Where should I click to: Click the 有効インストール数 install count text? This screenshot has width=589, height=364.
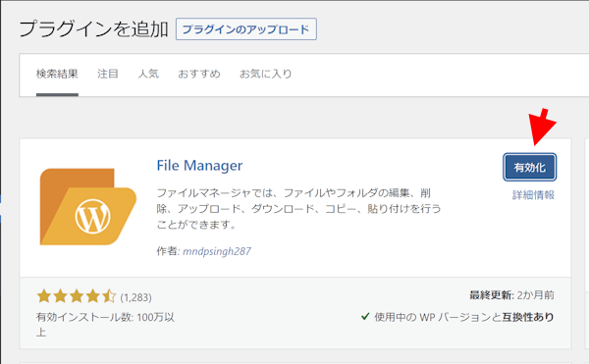click(105, 325)
